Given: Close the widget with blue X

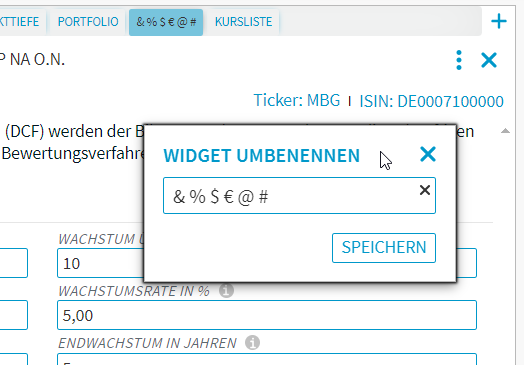Looking at the screenshot, I should pos(489,60).
